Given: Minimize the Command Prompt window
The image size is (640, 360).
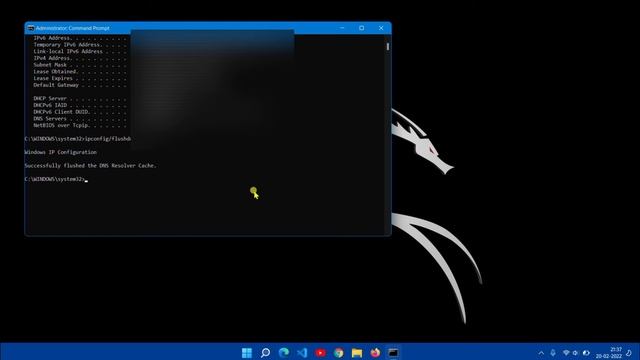Looking at the screenshot, I should 342,28.
